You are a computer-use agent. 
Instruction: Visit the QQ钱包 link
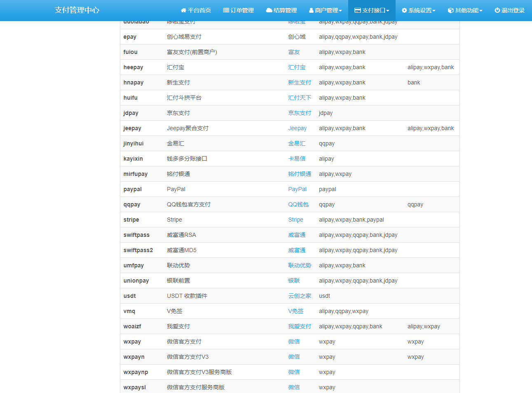pyautogui.click(x=298, y=204)
